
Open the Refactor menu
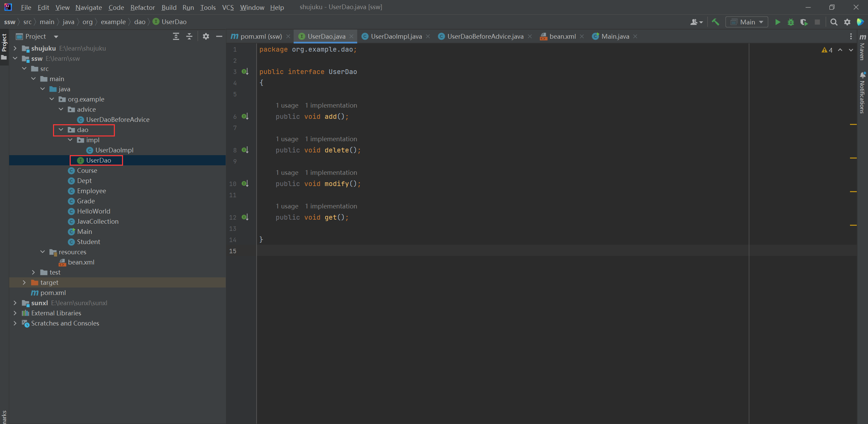pyautogui.click(x=142, y=7)
